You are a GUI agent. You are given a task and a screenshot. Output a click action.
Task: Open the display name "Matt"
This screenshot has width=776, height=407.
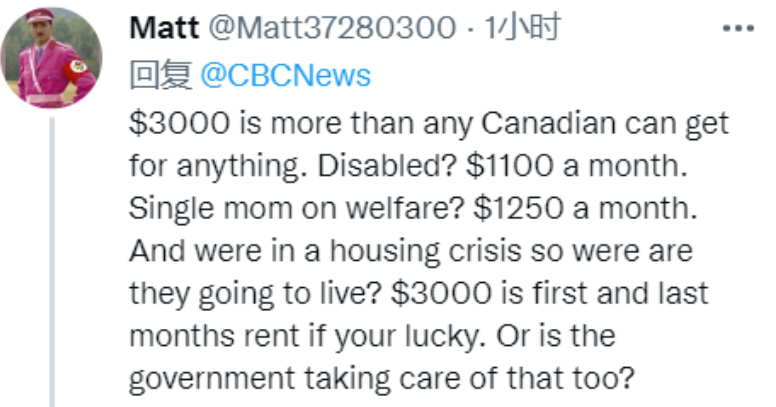pyautogui.click(x=164, y=29)
